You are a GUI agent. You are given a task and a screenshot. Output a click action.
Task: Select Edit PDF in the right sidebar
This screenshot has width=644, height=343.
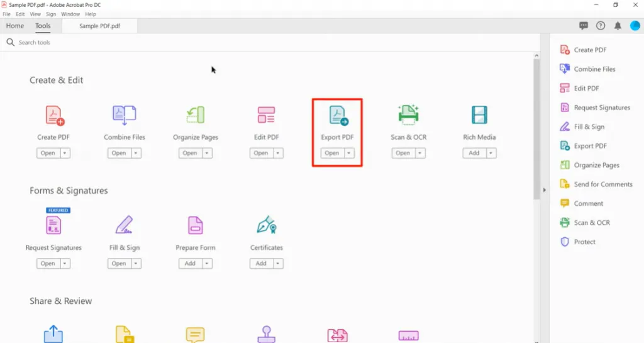pos(579,88)
